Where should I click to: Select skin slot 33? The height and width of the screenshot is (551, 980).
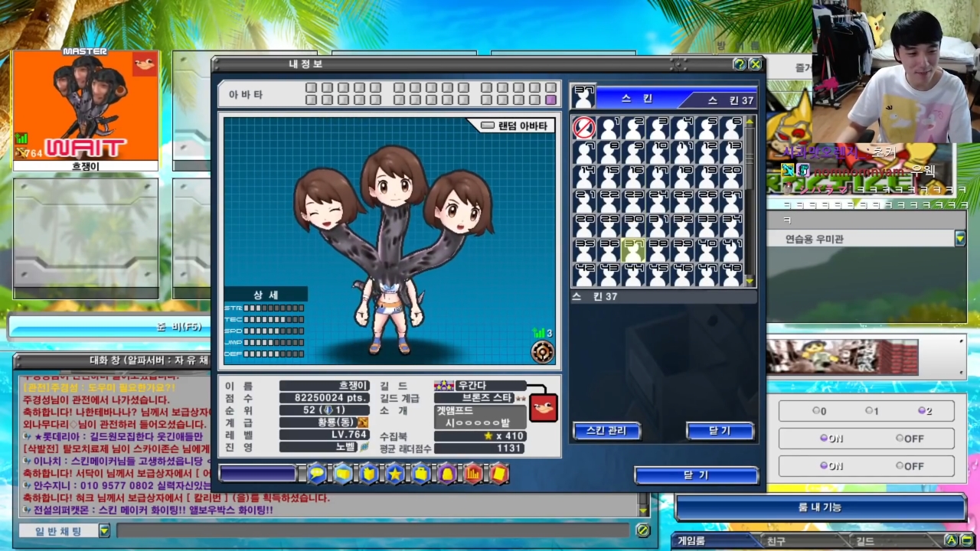pos(707,225)
